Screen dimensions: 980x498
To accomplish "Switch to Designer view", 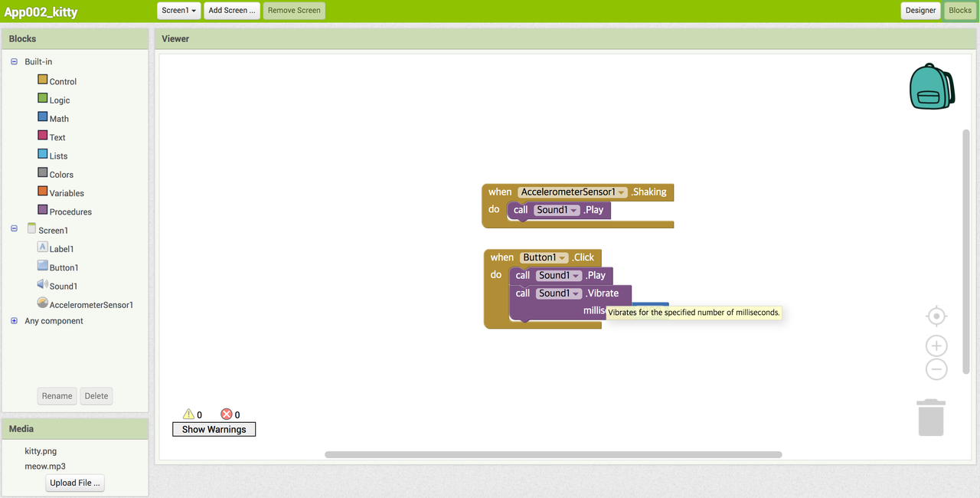I will pos(920,11).
